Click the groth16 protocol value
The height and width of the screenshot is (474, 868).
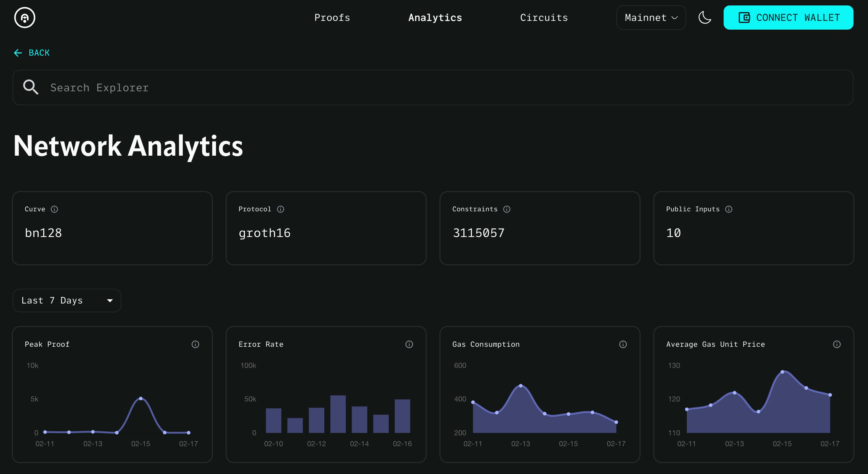pos(265,233)
